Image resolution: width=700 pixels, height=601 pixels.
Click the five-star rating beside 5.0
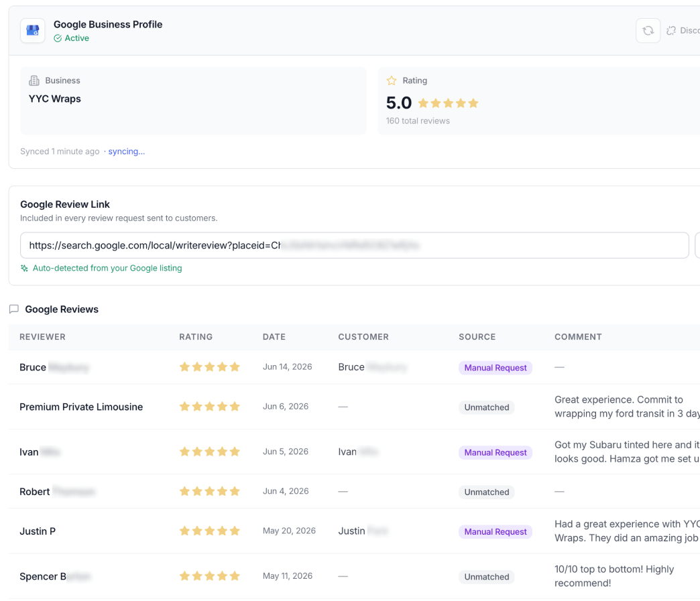click(448, 103)
